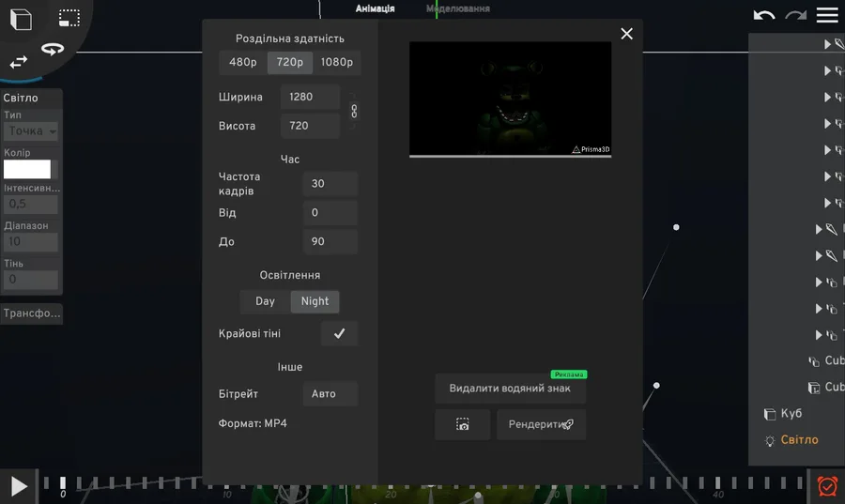
Task: Toggle the Крайові тіні checkbox
Action: pyautogui.click(x=339, y=334)
